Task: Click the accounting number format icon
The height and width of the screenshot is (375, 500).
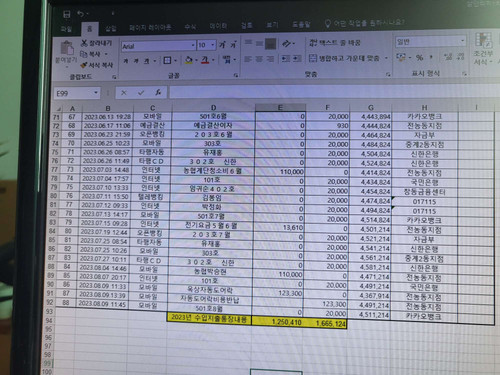Action: (x=401, y=57)
